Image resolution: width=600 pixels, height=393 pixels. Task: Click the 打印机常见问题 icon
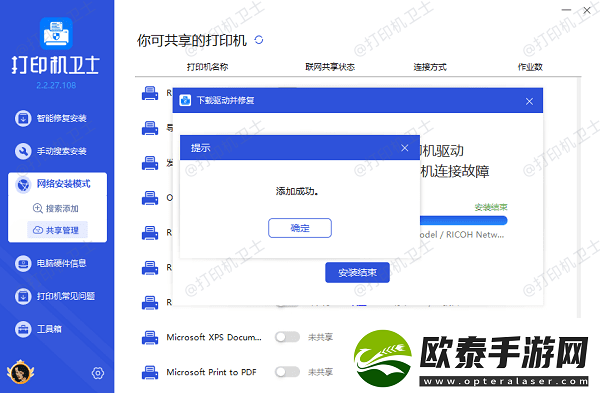pyautogui.click(x=23, y=296)
